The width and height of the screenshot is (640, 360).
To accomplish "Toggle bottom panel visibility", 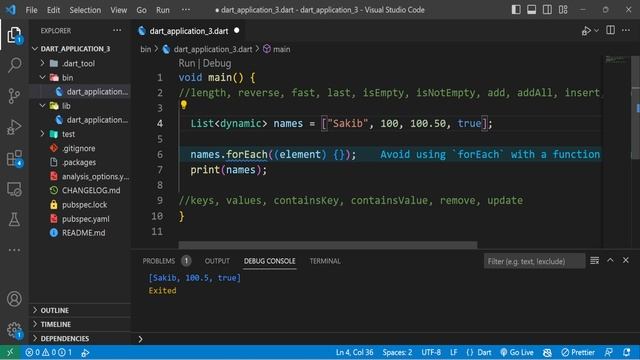I will tap(531, 9).
